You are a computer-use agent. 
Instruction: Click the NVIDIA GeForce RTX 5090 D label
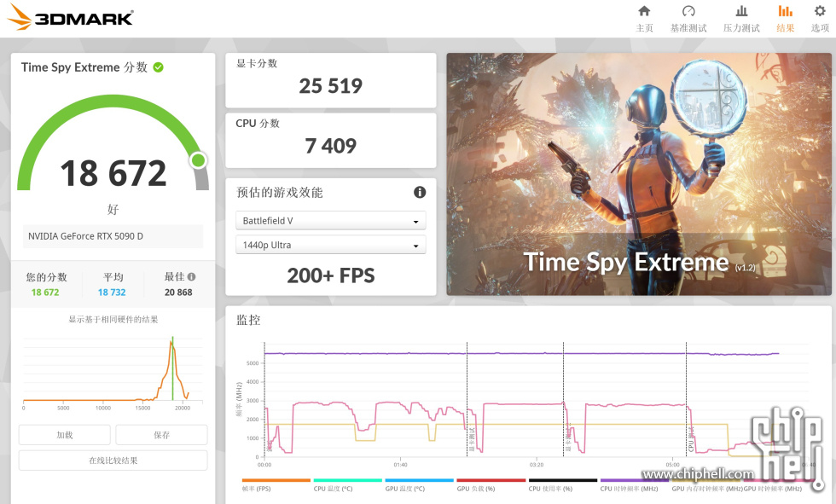[86, 236]
